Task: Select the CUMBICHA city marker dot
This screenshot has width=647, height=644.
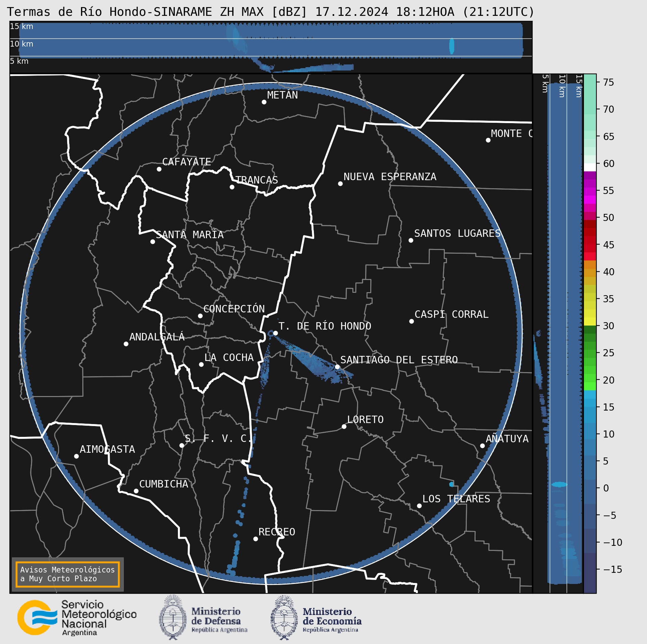Action: point(136,491)
